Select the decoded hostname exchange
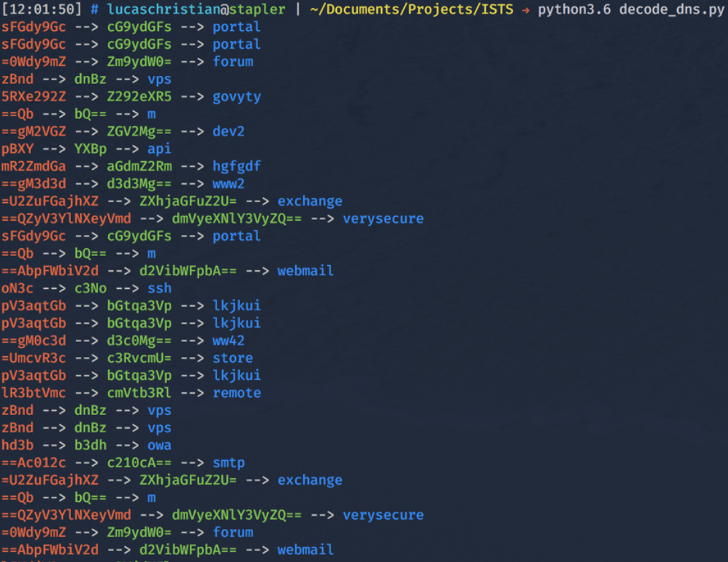 point(310,201)
